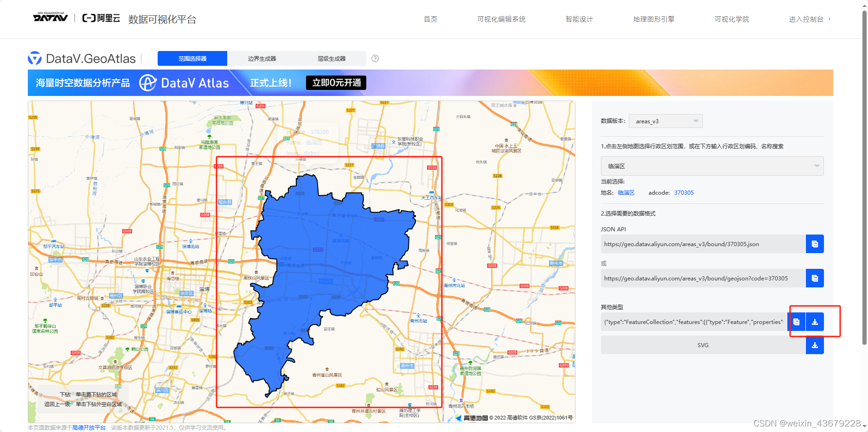The width and height of the screenshot is (868, 432).
Task: Click the 淄博客运中心 map marker
Action: (179, 310)
